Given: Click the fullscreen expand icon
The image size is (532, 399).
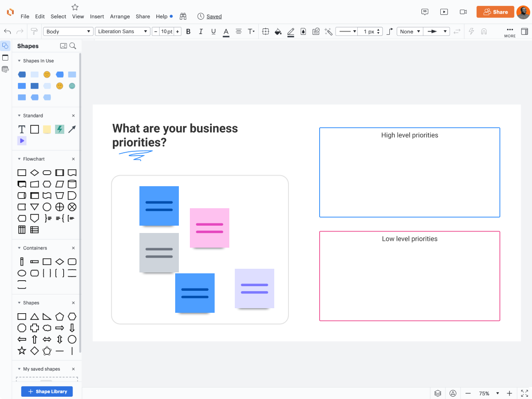Looking at the screenshot, I should (525, 393).
